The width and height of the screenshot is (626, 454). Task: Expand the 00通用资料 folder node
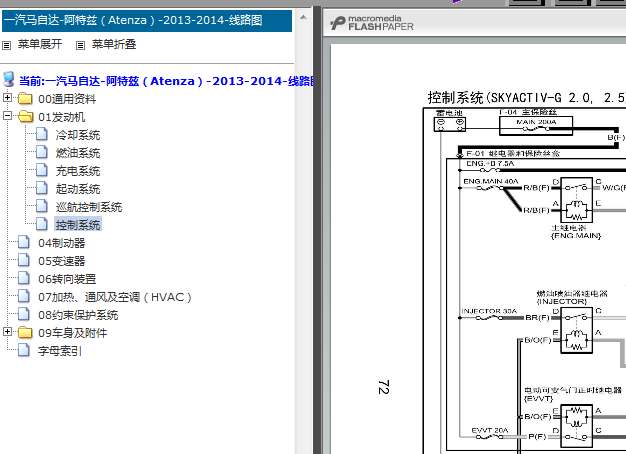[x=7, y=97]
